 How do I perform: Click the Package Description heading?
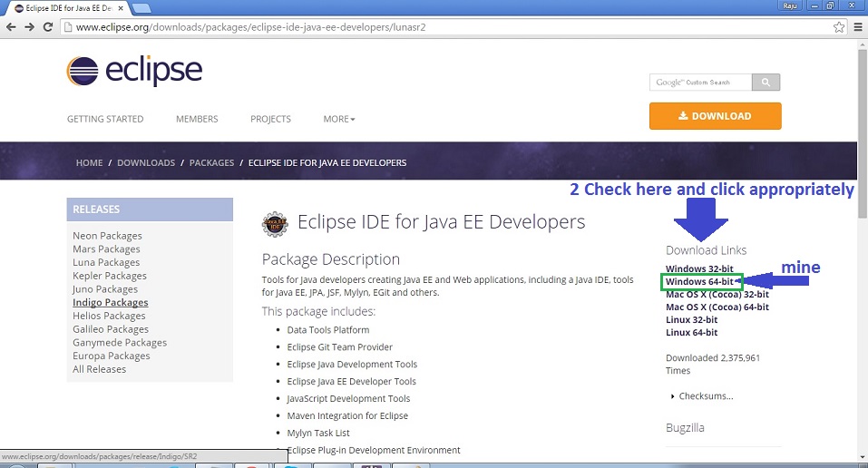[330, 259]
